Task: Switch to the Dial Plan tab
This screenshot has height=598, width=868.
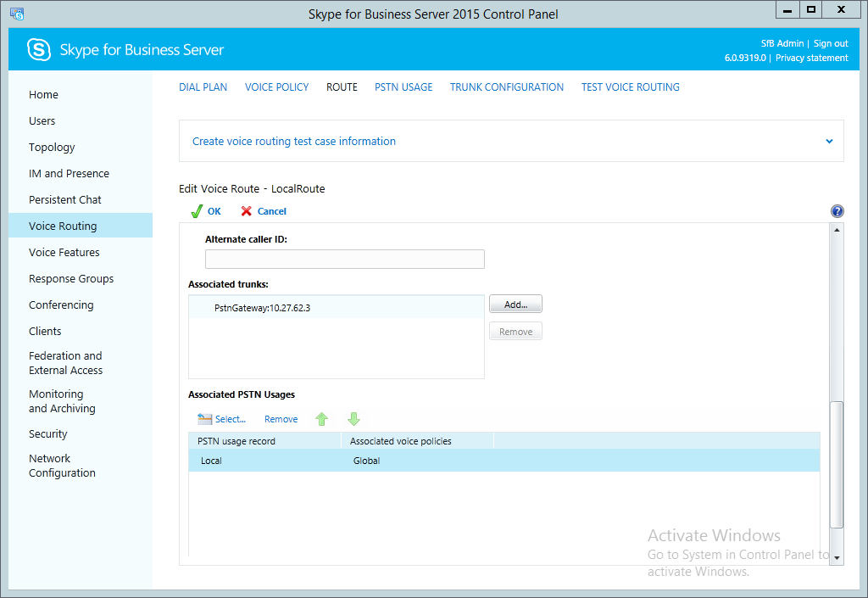Action: pyautogui.click(x=203, y=87)
